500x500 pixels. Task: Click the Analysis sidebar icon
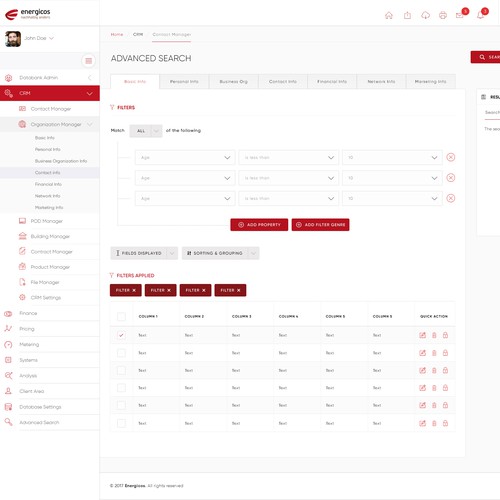pyautogui.click(x=8, y=376)
